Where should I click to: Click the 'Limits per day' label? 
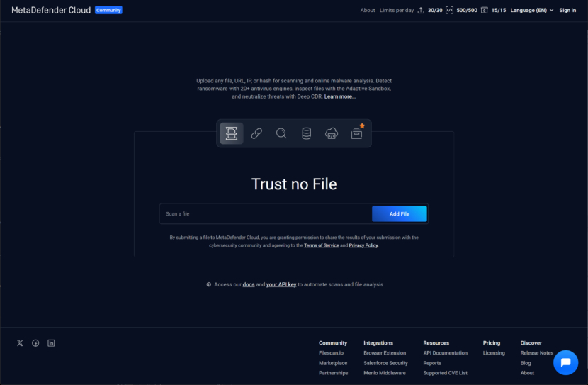397,10
